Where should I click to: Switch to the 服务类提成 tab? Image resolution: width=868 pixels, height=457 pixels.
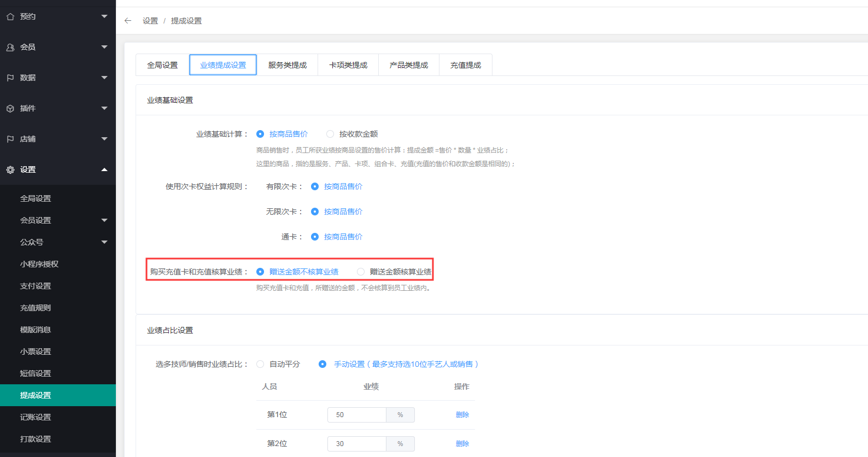(288, 65)
